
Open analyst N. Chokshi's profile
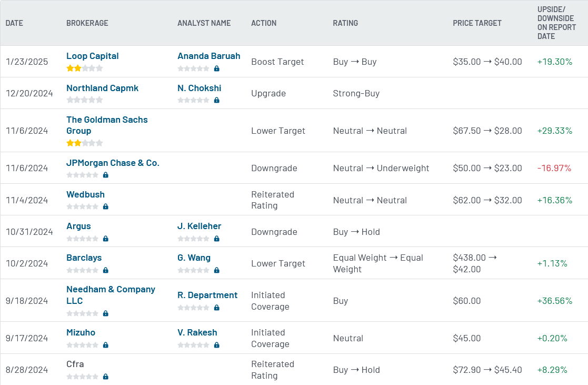(199, 88)
